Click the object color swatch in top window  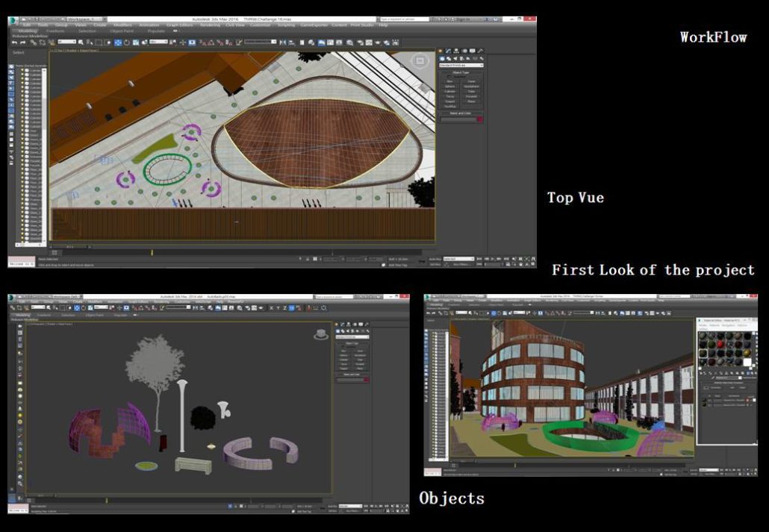[479, 119]
